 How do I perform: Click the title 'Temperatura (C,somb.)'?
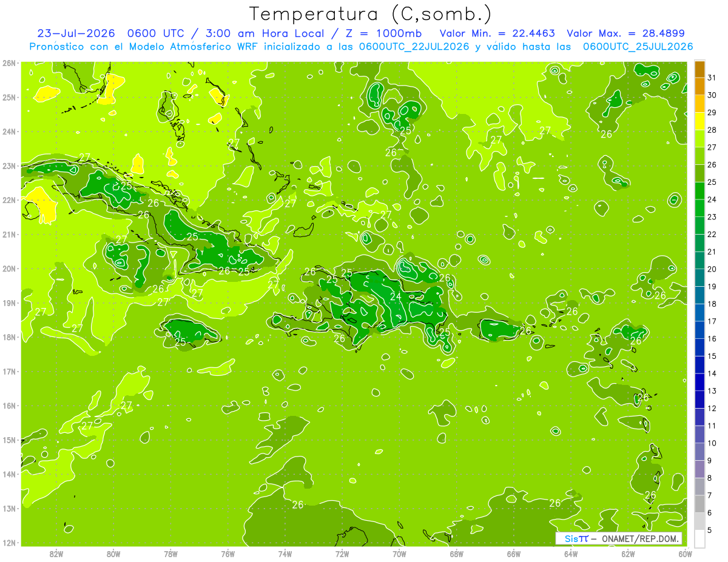371,14
